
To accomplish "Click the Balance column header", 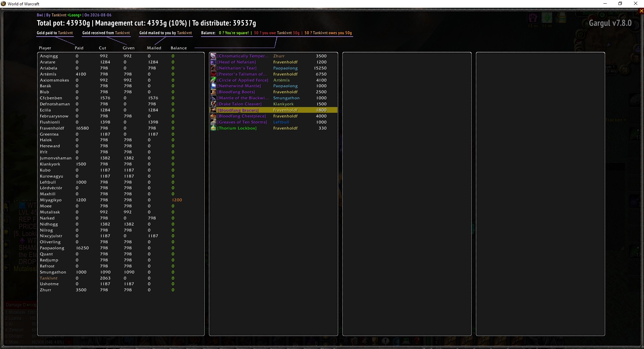I will pos(179,48).
